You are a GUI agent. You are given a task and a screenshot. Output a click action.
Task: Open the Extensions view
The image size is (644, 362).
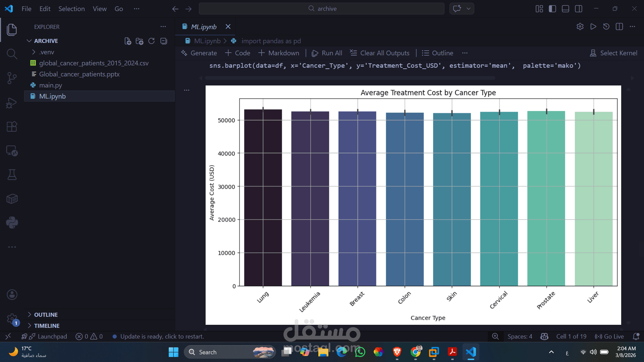(x=12, y=127)
